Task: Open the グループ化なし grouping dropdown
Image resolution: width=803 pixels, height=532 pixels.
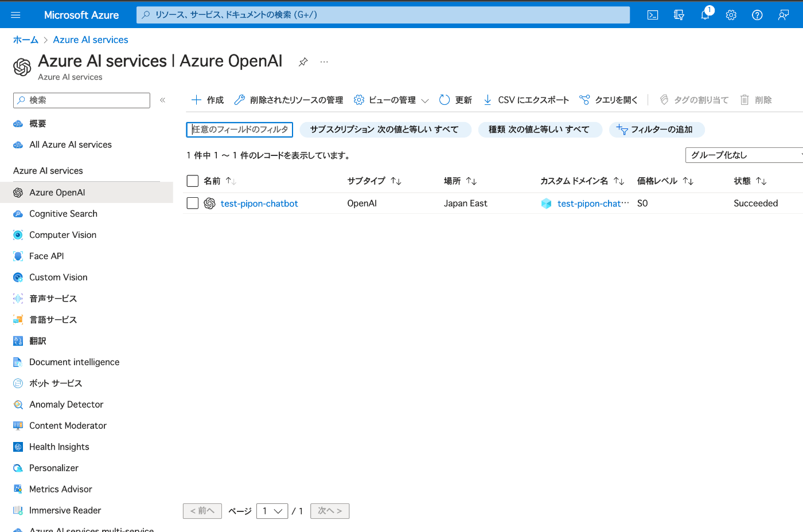Action: (744, 155)
